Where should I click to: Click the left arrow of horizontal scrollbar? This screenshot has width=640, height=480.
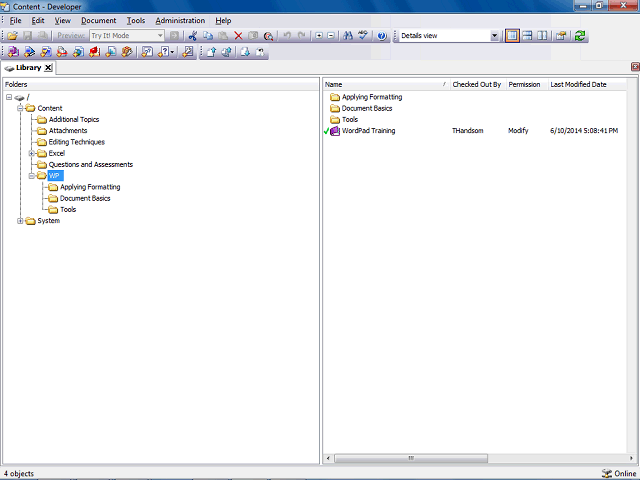tap(328, 458)
